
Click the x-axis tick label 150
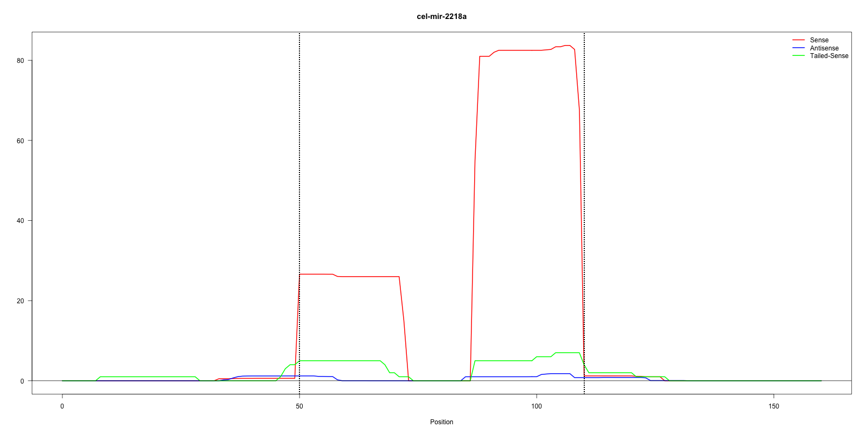pyautogui.click(x=774, y=406)
